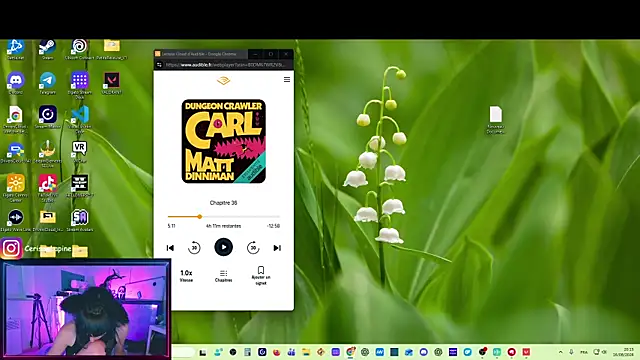Rewind the audiobook 30 seconds
This screenshot has width=640, height=360.
194,248
